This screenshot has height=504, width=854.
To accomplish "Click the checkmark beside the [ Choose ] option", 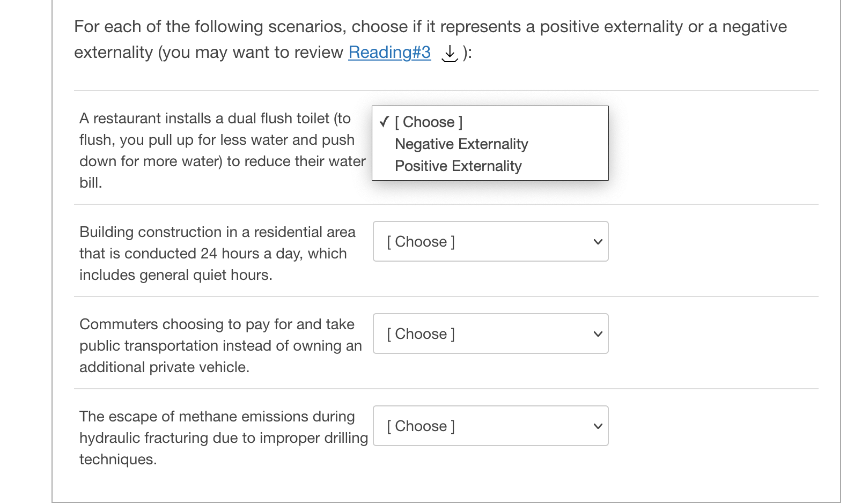I will (384, 122).
